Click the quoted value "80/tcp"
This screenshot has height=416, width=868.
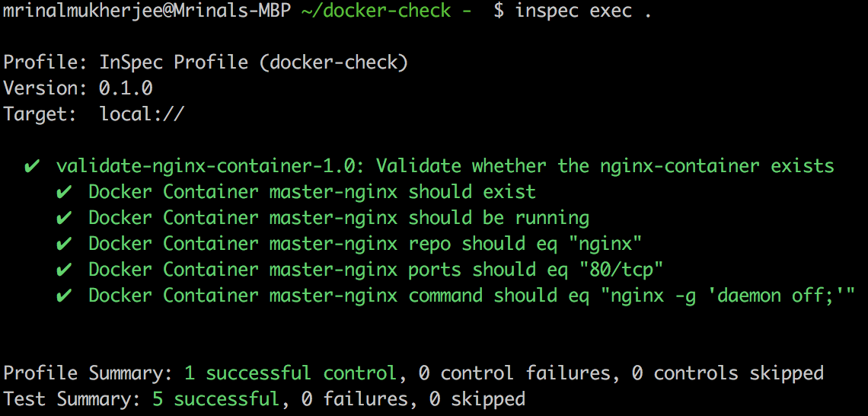[x=621, y=270]
